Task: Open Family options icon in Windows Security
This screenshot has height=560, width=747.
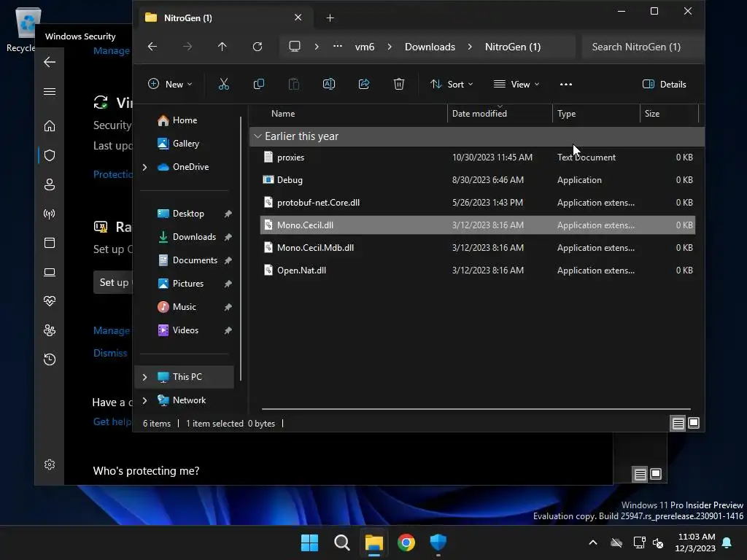Action: (50, 330)
